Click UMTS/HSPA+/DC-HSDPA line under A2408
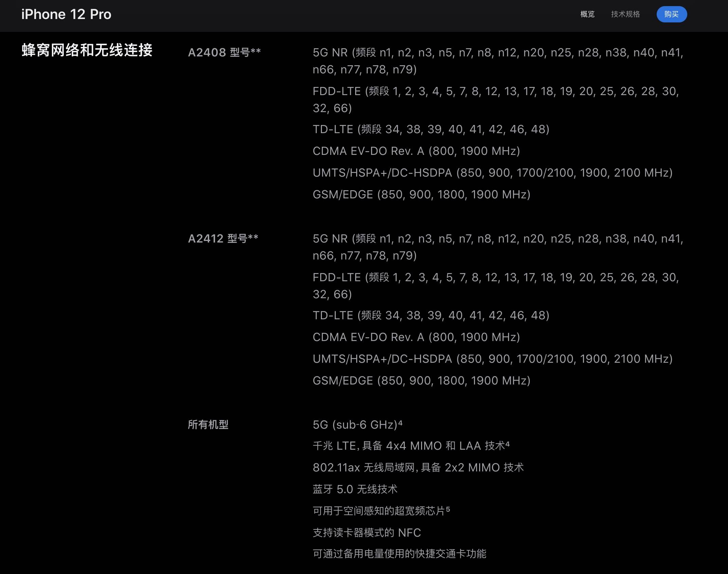 493,173
